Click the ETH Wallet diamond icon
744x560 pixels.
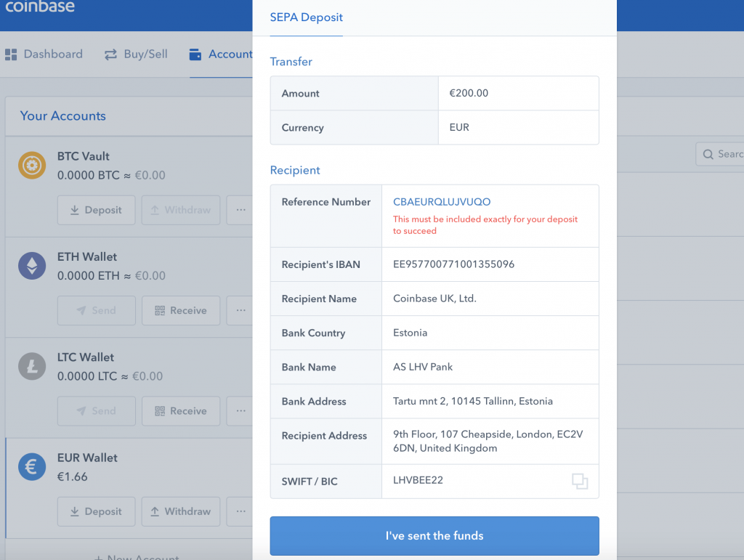[32, 266]
